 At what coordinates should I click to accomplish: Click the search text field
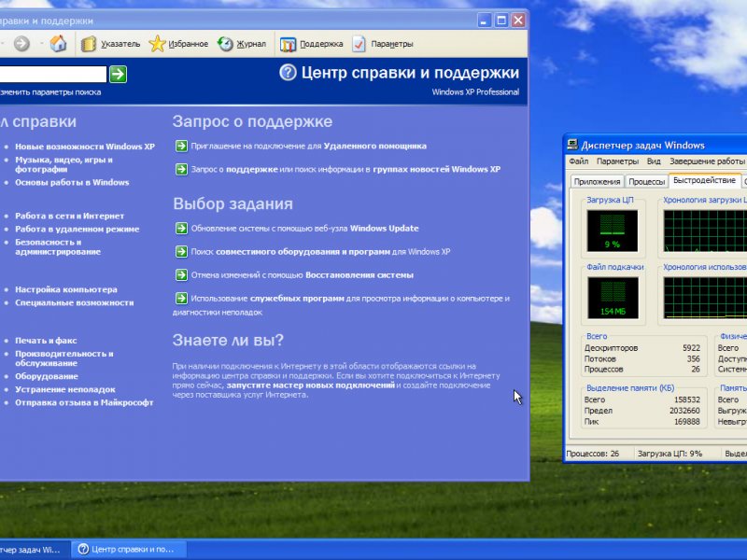point(52,75)
